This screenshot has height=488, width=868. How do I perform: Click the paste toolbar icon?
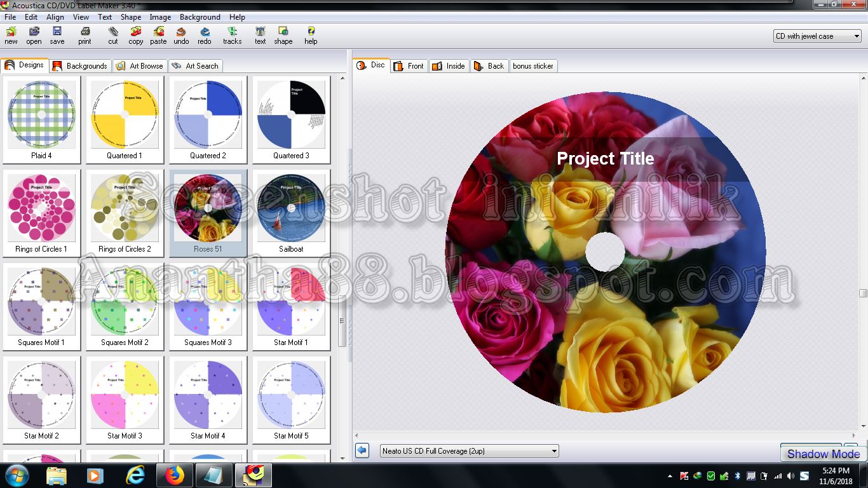[x=158, y=35]
